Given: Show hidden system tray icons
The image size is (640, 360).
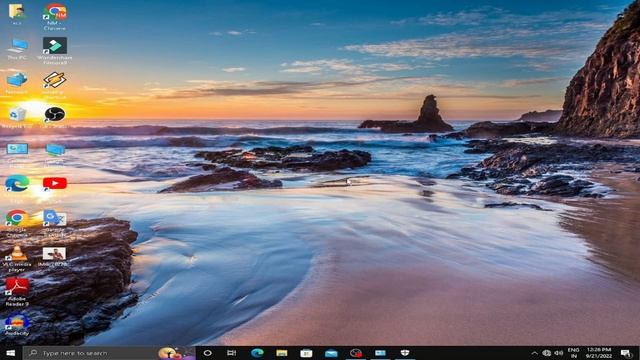Looking at the screenshot, I should point(534,353).
